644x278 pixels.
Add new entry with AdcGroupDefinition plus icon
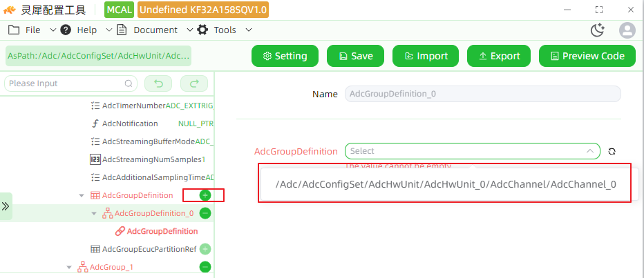click(205, 196)
